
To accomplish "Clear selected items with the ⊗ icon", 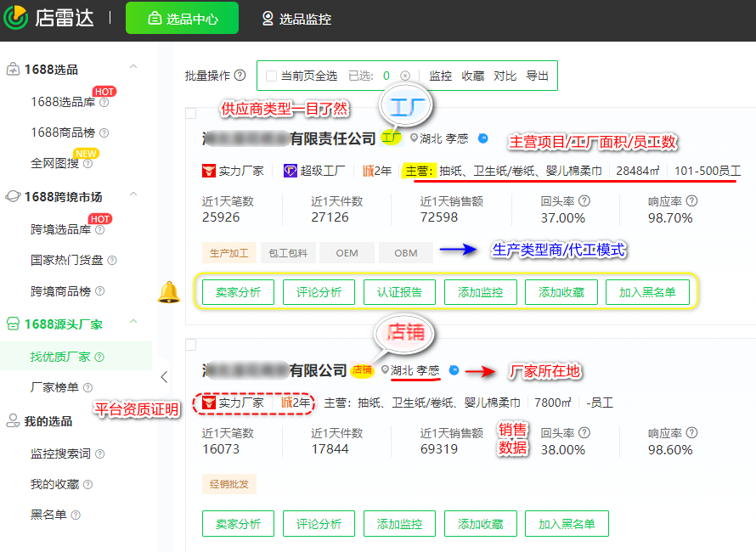I will click(405, 76).
